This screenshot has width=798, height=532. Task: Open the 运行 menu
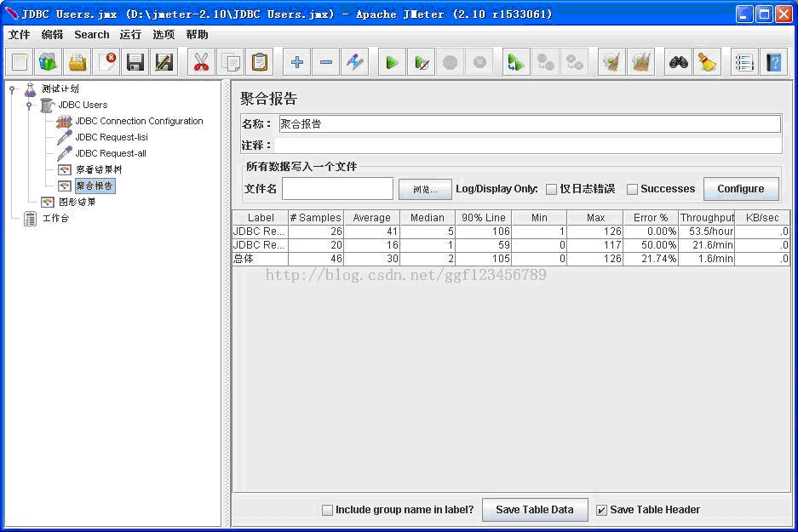[130, 35]
